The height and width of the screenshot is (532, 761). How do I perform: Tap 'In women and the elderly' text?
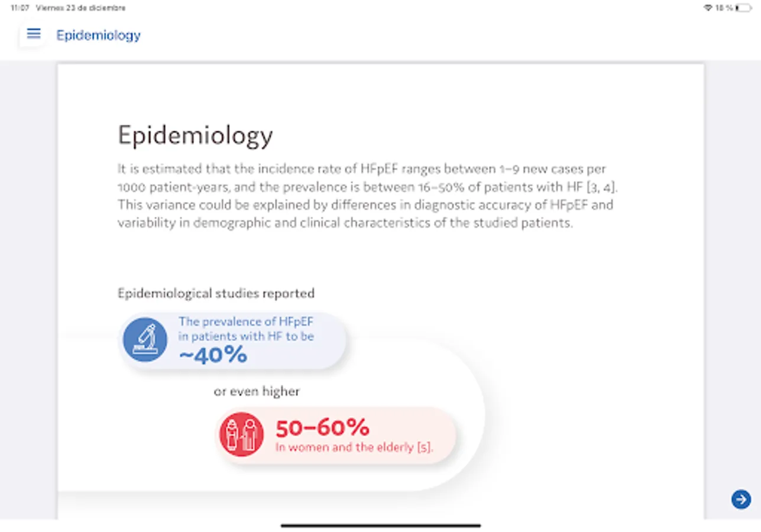[x=345, y=447]
